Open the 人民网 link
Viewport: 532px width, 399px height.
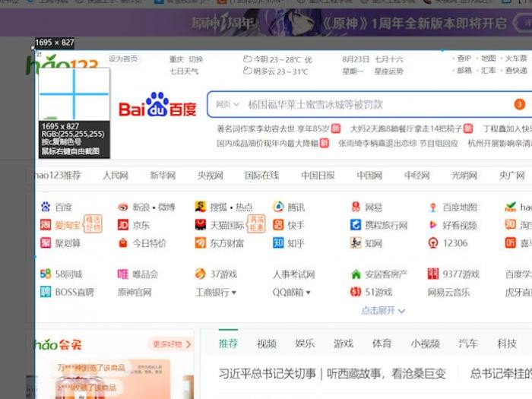pyautogui.click(x=116, y=176)
